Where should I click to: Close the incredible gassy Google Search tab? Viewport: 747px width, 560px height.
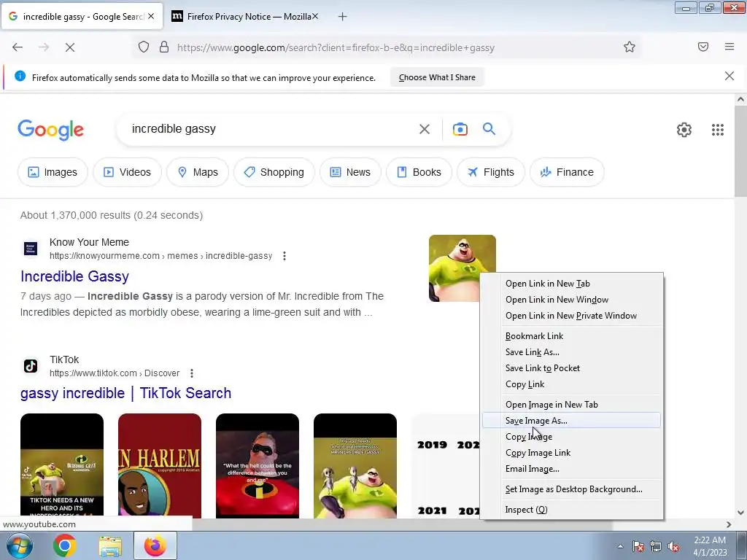[x=151, y=16]
